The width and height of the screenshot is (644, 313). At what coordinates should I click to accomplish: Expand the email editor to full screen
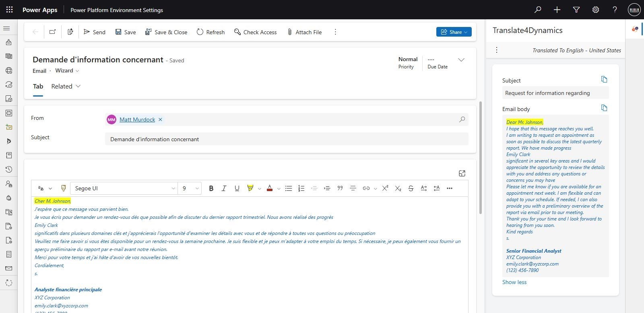click(x=462, y=173)
